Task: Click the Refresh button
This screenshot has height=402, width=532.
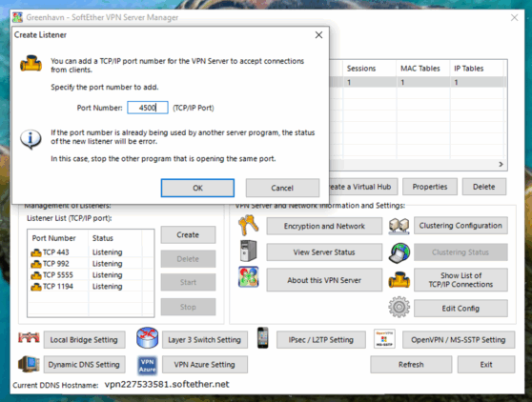Action: (x=411, y=365)
